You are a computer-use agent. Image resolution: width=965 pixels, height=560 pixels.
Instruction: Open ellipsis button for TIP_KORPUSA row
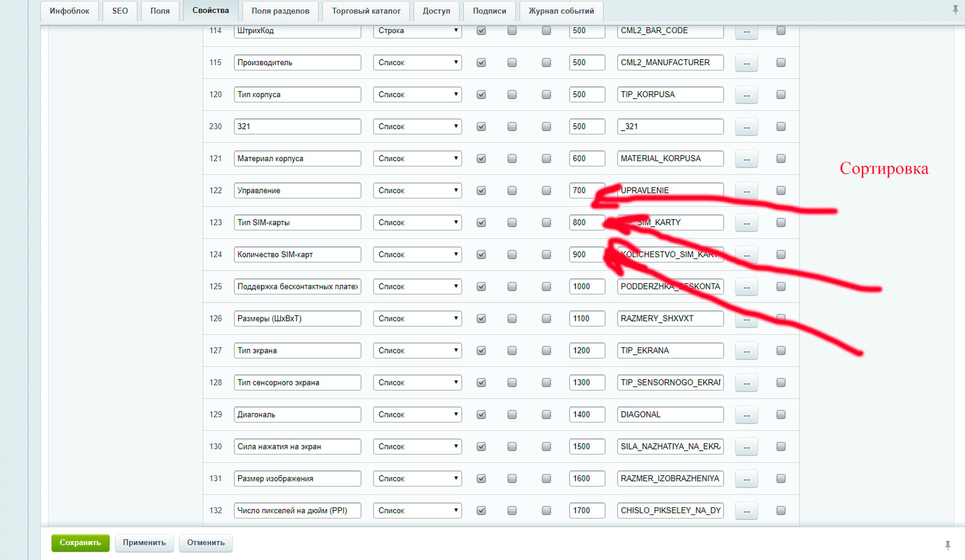(x=746, y=95)
